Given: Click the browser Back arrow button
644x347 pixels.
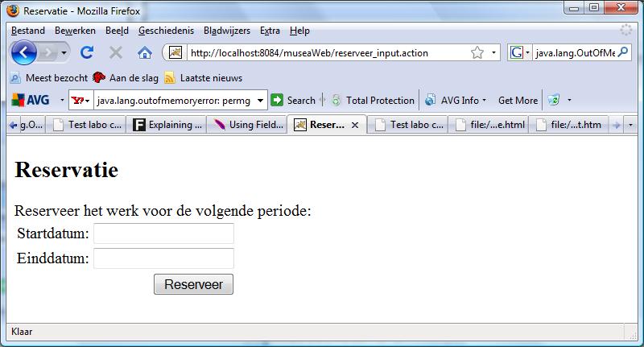Looking at the screenshot, I should pyautogui.click(x=25, y=52).
